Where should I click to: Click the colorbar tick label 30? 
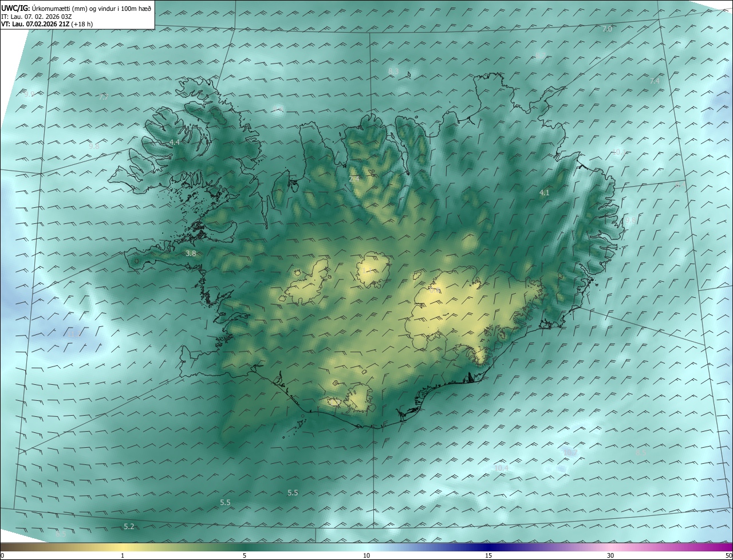click(610, 555)
